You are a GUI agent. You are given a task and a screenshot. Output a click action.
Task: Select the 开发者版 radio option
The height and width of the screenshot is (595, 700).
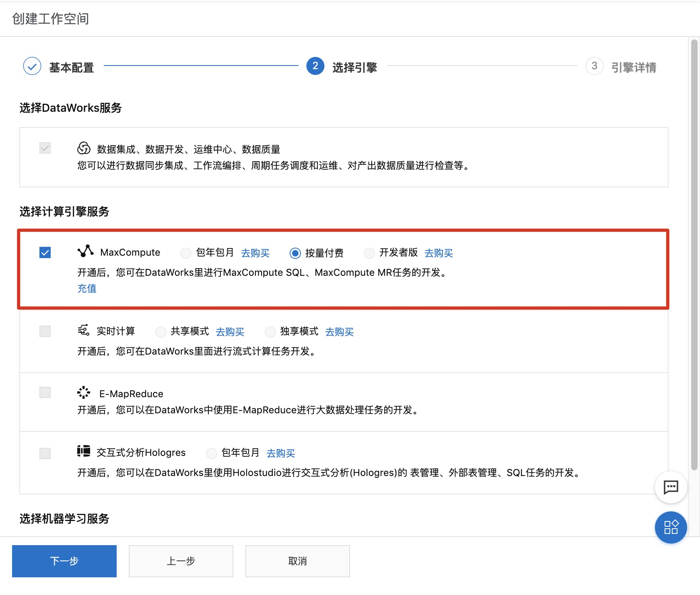click(369, 253)
